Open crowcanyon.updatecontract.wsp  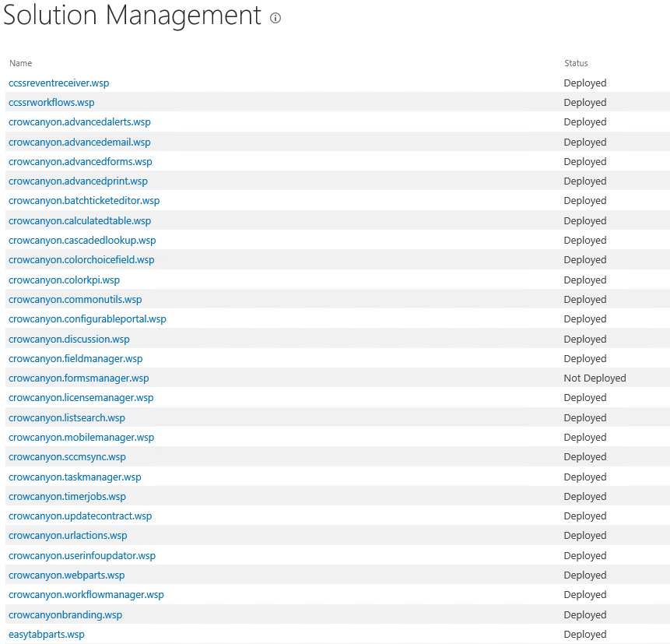(80, 516)
